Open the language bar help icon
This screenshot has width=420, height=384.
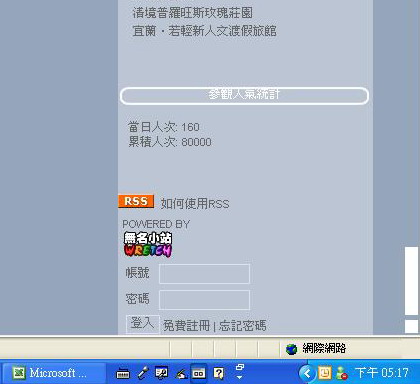pos(219,373)
